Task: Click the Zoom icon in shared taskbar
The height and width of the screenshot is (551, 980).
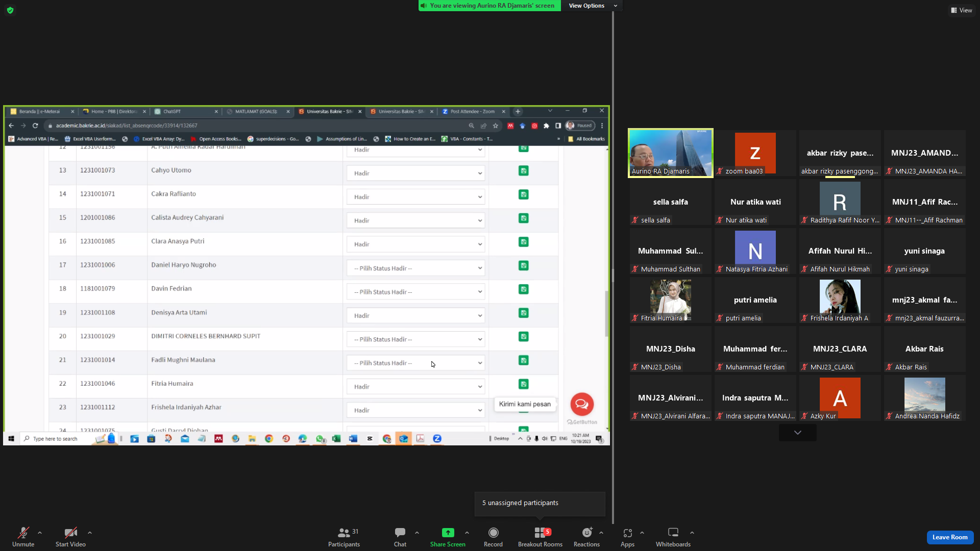Action: point(437,439)
